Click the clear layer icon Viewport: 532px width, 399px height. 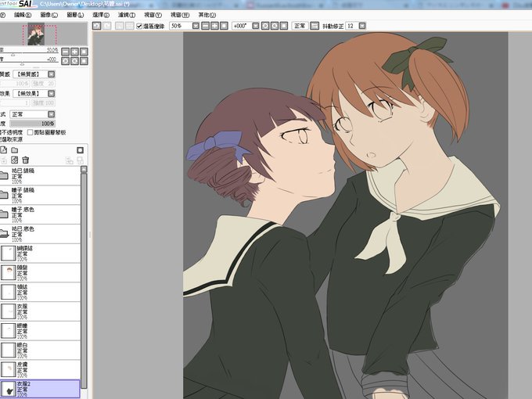point(15,160)
